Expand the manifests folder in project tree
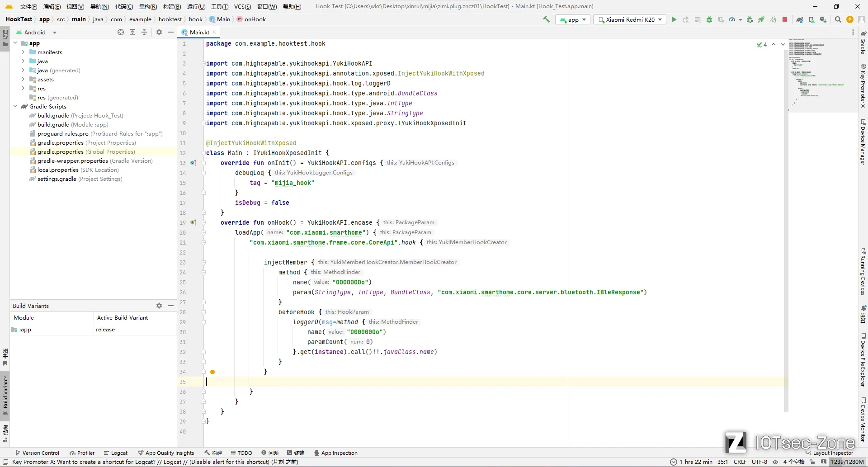Screen dimensions: 868x467 (23, 52)
